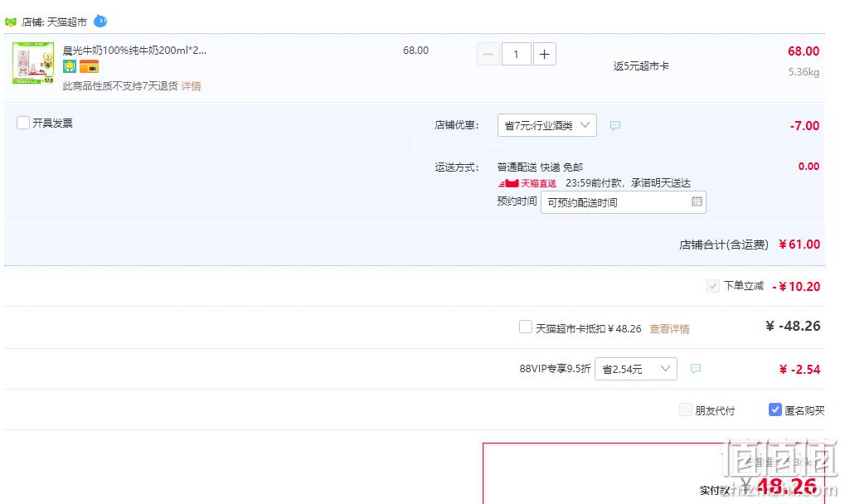845x504 pixels.
Task: Click the green service badge under the product title
Action: [x=70, y=67]
